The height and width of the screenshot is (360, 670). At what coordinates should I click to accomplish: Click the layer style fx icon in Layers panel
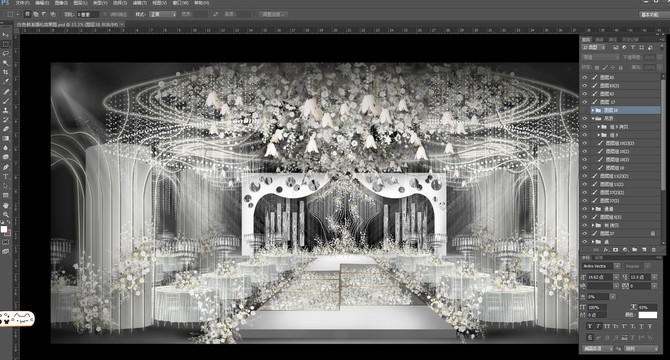click(606, 249)
